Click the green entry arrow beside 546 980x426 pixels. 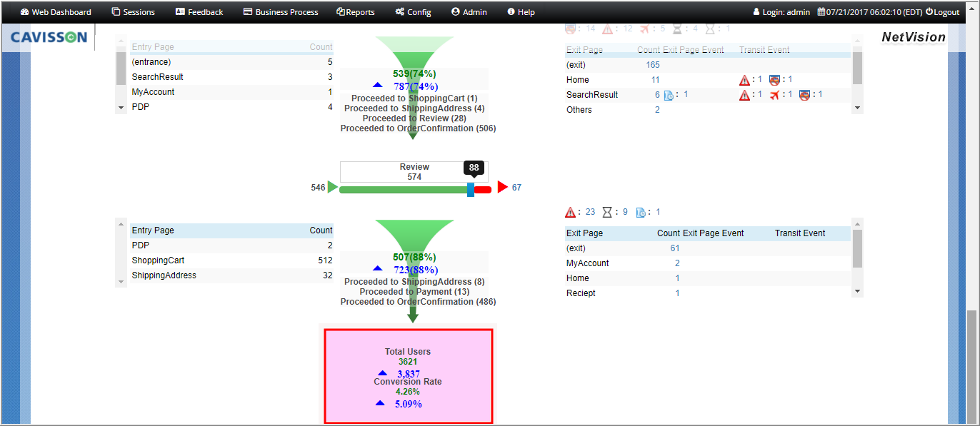pyautogui.click(x=332, y=187)
